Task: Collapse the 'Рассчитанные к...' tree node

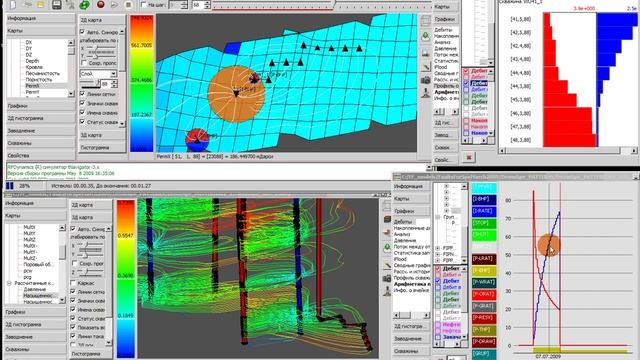Action: [x=9, y=283]
